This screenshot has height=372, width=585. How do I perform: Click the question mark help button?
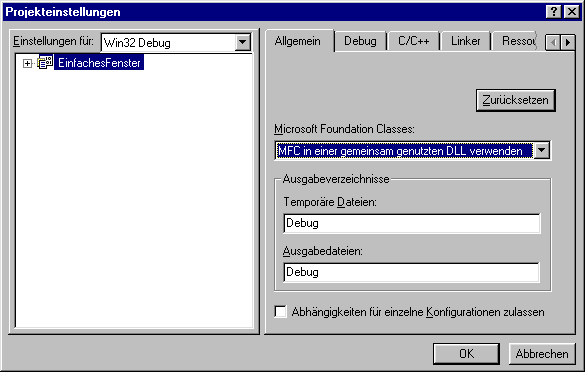554,12
